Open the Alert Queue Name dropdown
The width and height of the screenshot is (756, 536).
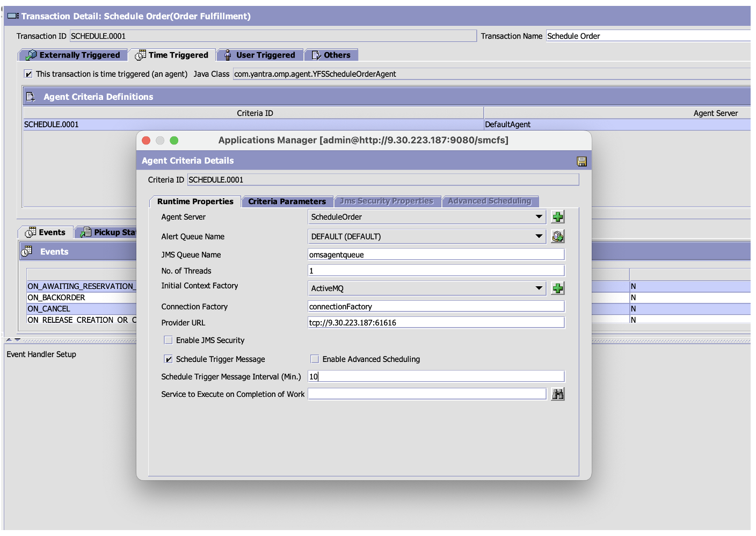point(539,236)
